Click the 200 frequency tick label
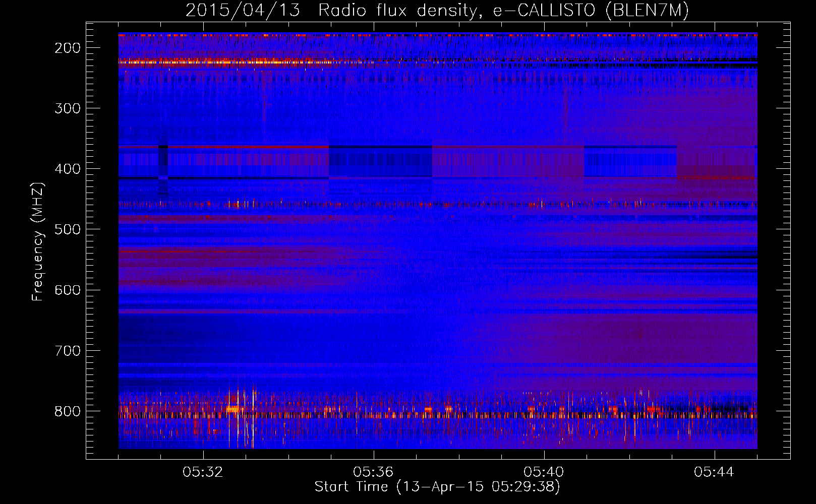The image size is (816, 504). (x=68, y=48)
